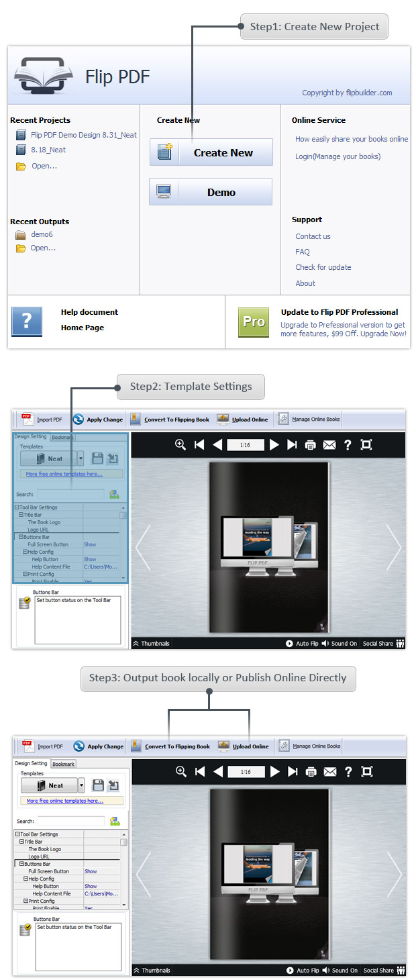Open recent output demo6
Viewport: 416px width, 980px height.
click(x=42, y=234)
